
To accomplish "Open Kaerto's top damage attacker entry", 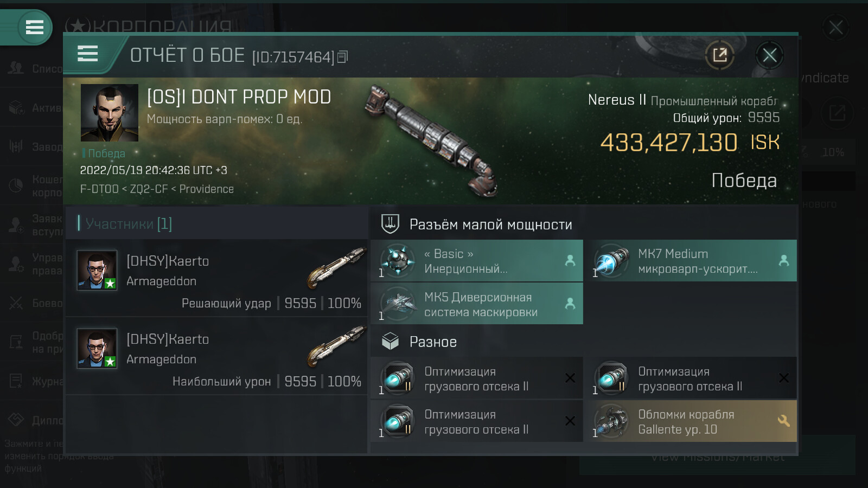I will [216, 356].
